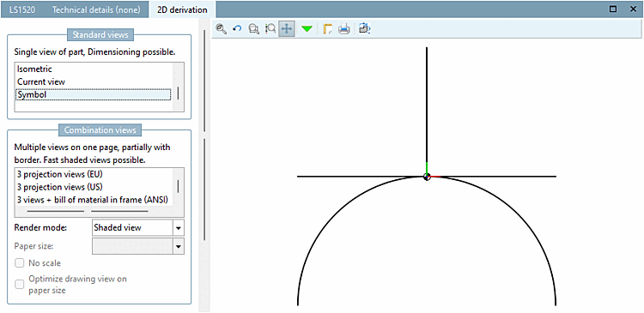
Task: Enable the No scale checkbox
Action: click(19, 263)
